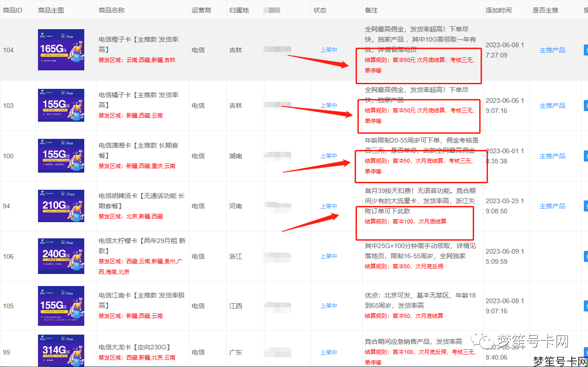Click 吉林 in row 103

[236, 106]
